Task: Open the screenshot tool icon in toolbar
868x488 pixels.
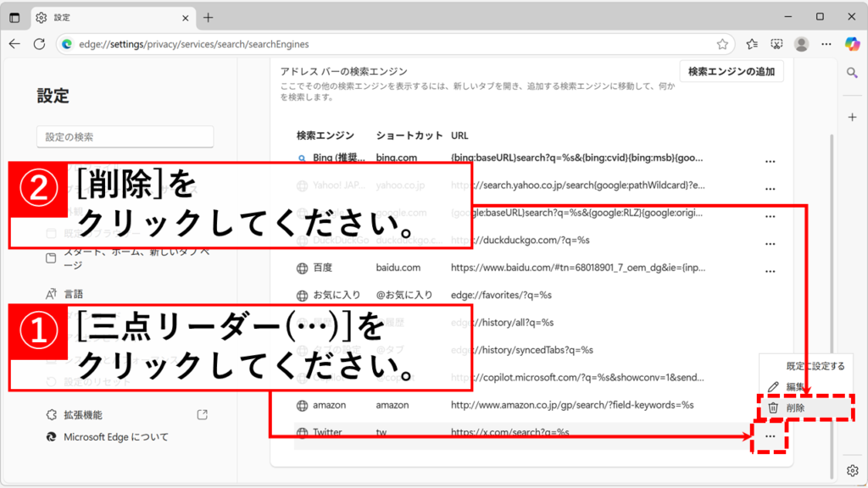Action: click(x=776, y=44)
